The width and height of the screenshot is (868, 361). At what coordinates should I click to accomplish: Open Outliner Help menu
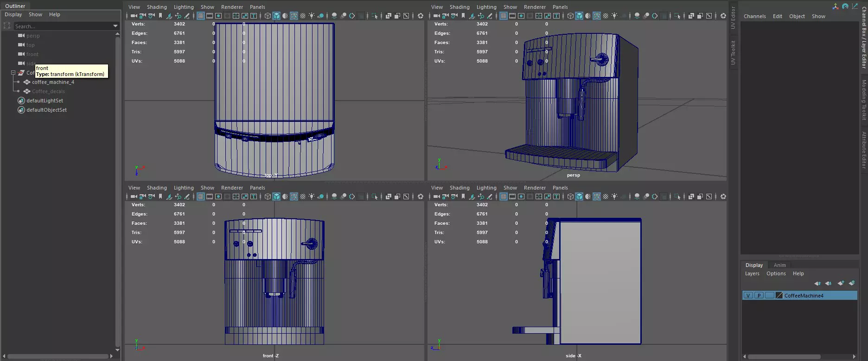tap(55, 14)
